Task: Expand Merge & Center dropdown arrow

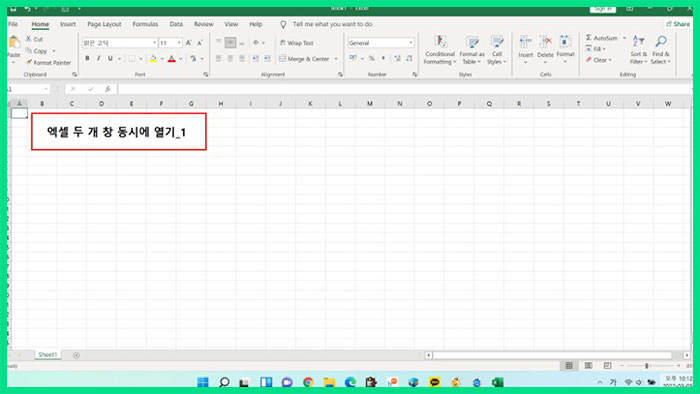Action: [x=336, y=59]
